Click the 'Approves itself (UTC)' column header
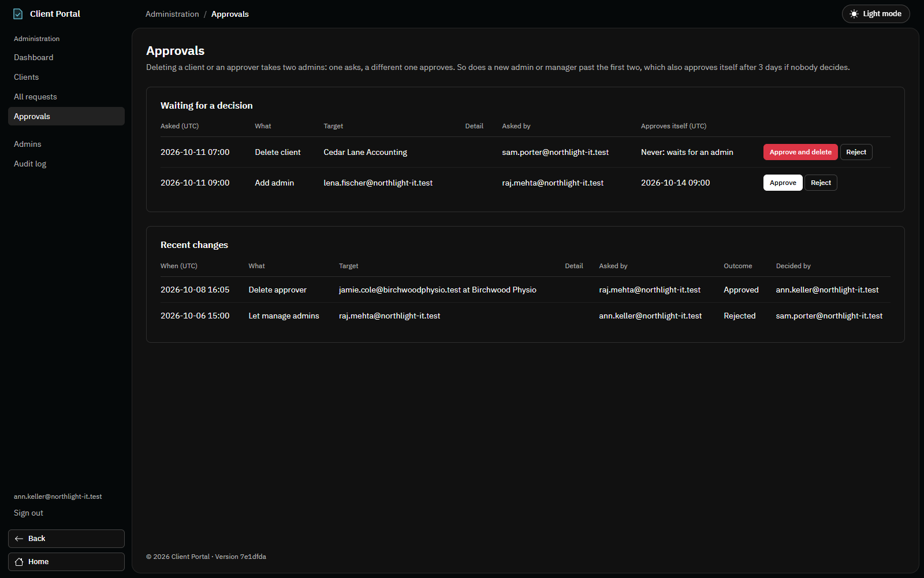The image size is (924, 578). (x=673, y=126)
